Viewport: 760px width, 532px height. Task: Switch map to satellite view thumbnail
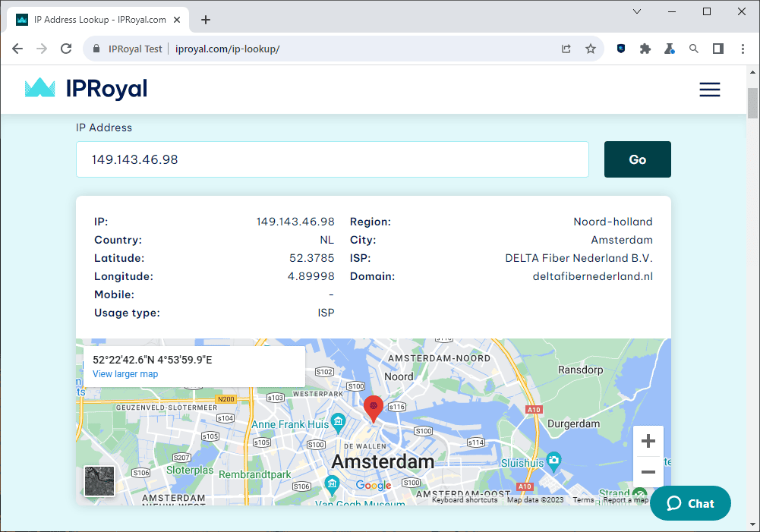99,481
